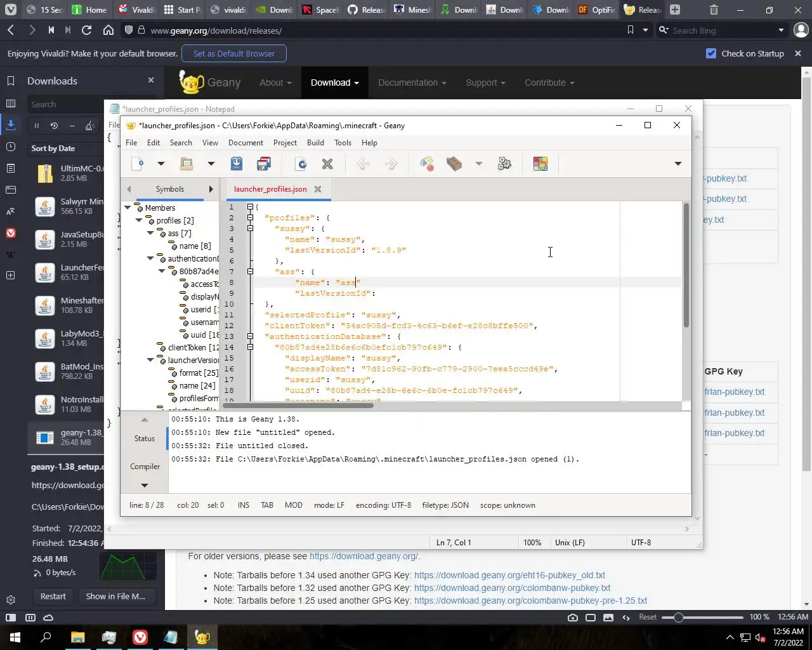Collapse the ass [7] tree node

pos(150,233)
